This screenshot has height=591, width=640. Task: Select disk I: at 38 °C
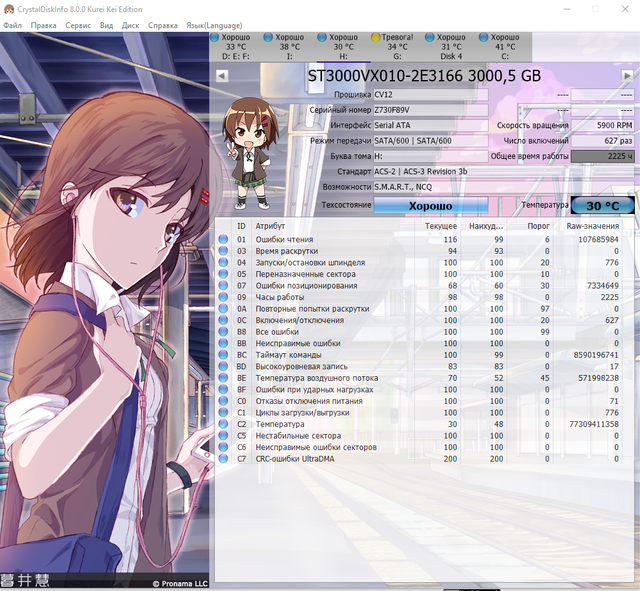tap(290, 47)
